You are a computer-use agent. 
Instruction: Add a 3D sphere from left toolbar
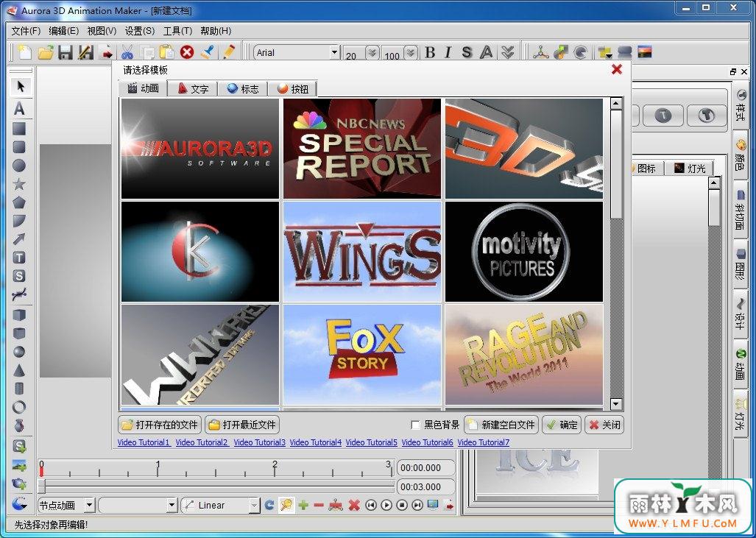coord(19,352)
